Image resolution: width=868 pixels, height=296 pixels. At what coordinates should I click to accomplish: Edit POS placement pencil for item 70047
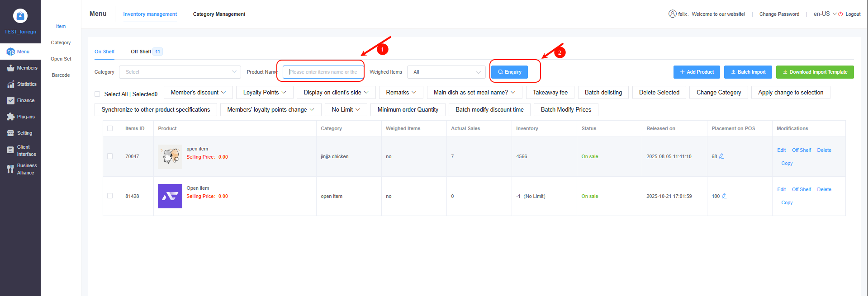(721, 156)
